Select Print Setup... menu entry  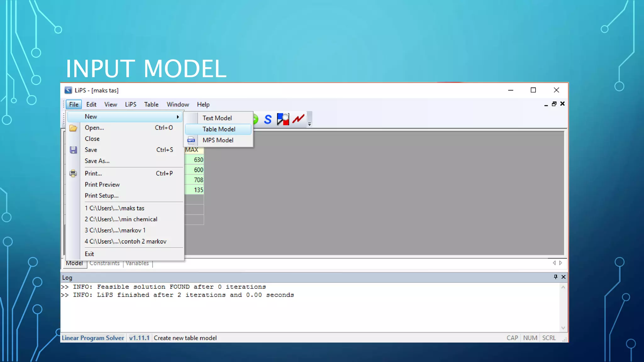coord(125,195)
